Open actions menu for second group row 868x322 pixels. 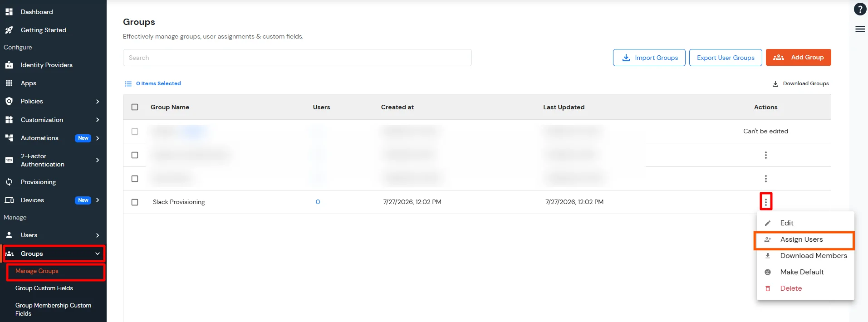[x=766, y=155]
